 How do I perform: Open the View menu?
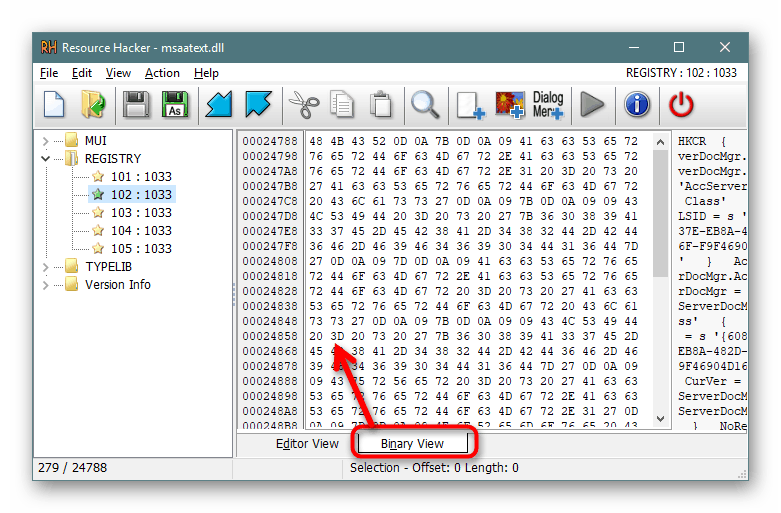[118, 73]
